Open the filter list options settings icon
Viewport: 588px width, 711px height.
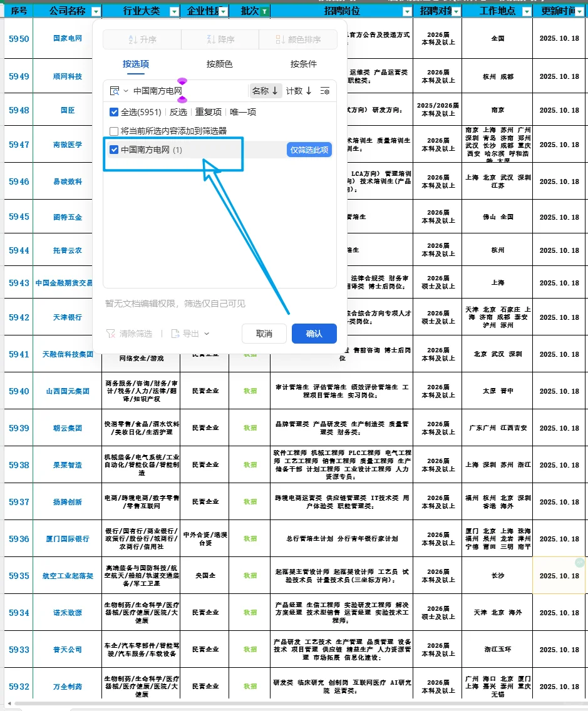point(325,91)
